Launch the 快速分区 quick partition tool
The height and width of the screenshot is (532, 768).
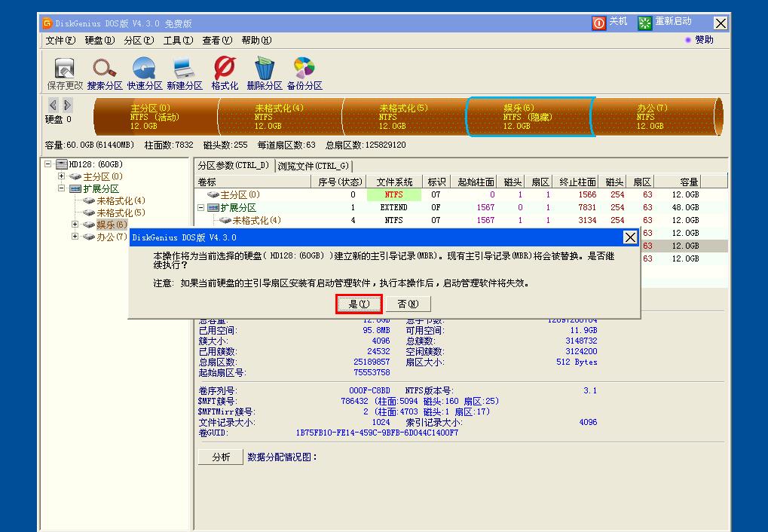(145, 74)
